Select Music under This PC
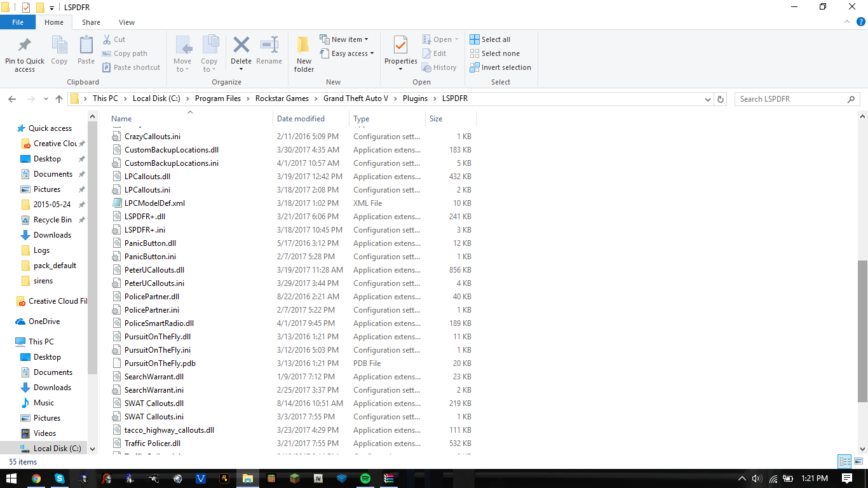The height and width of the screenshot is (488, 868). click(44, 403)
